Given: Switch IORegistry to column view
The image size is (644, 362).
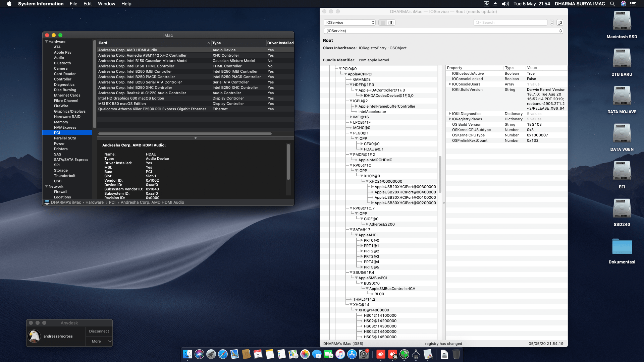Looking at the screenshot, I should click(x=391, y=22).
